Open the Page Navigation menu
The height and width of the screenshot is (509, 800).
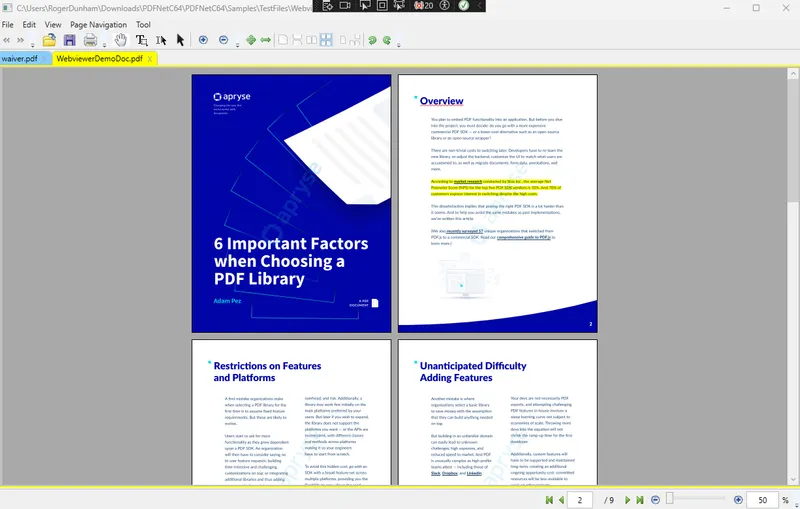tap(98, 24)
